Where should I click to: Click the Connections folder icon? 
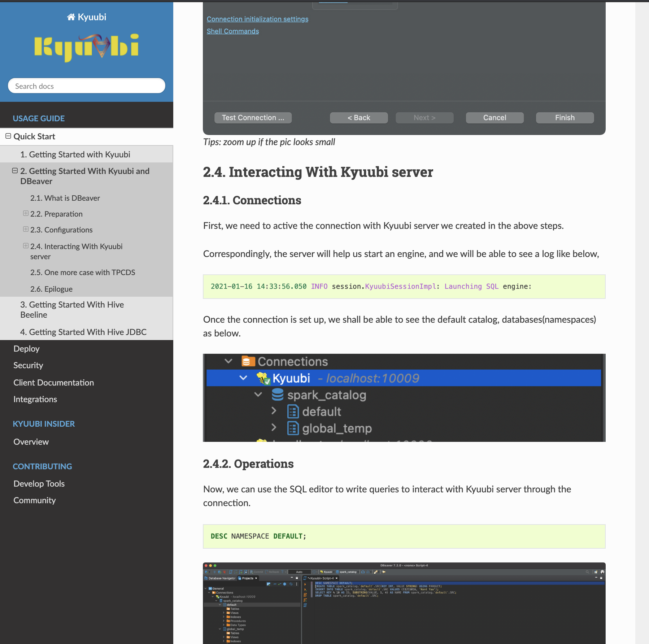(x=248, y=361)
